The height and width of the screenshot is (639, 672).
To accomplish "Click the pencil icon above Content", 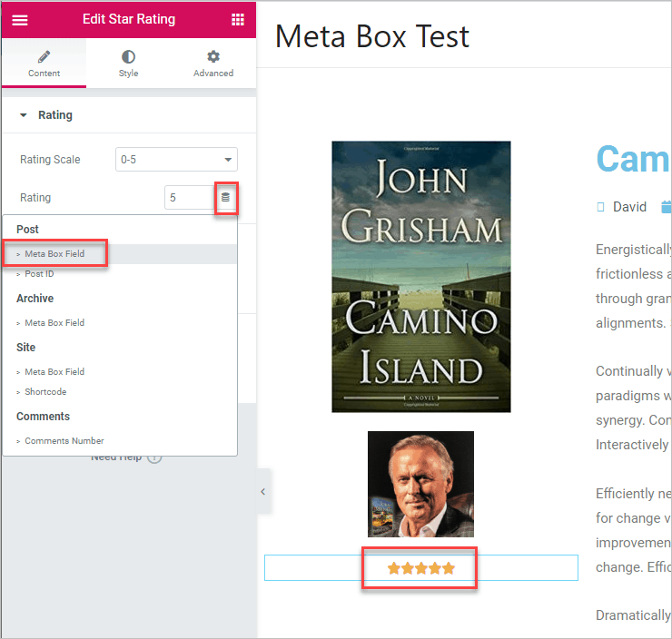I will coord(44,56).
